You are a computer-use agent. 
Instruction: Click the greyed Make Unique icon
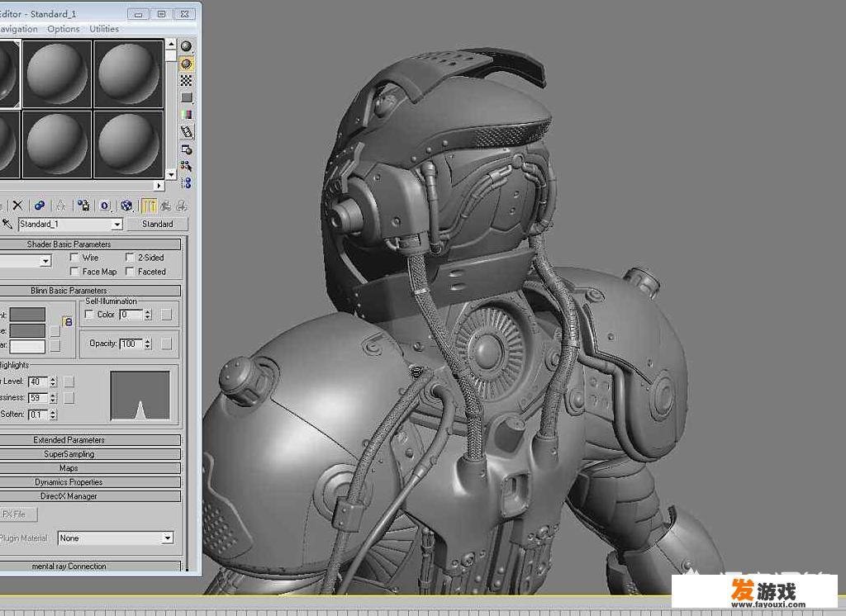61,206
